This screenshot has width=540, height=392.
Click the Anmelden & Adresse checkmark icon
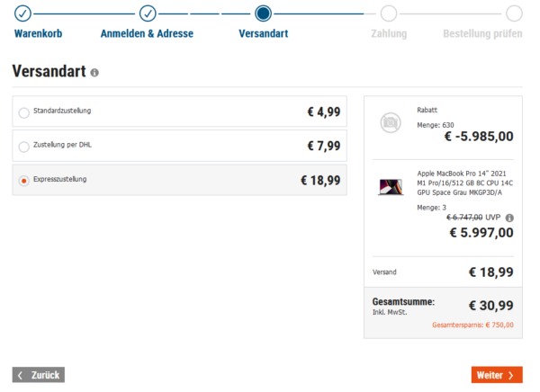click(148, 13)
